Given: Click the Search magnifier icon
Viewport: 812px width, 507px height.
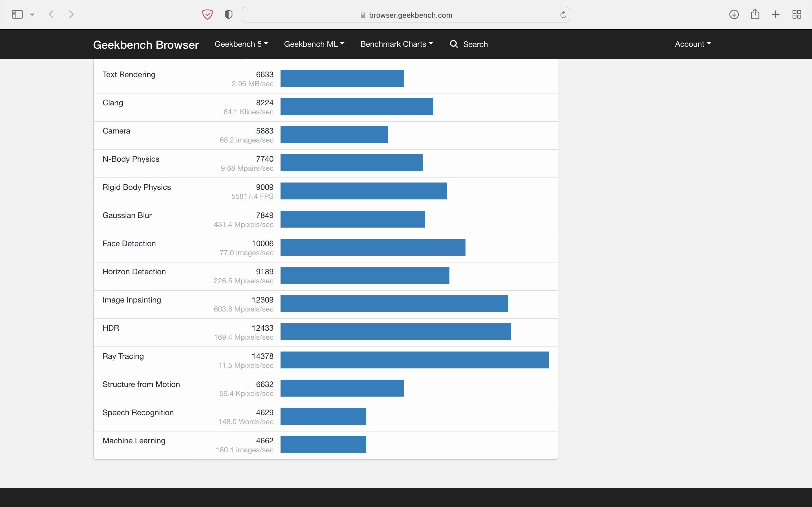Looking at the screenshot, I should pos(454,44).
